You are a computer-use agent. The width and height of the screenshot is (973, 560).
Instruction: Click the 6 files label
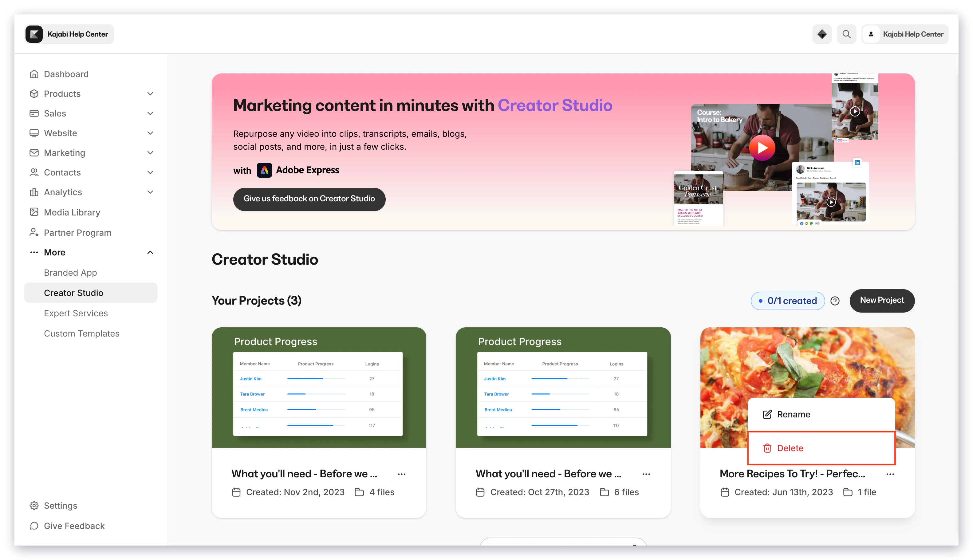pyautogui.click(x=626, y=492)
